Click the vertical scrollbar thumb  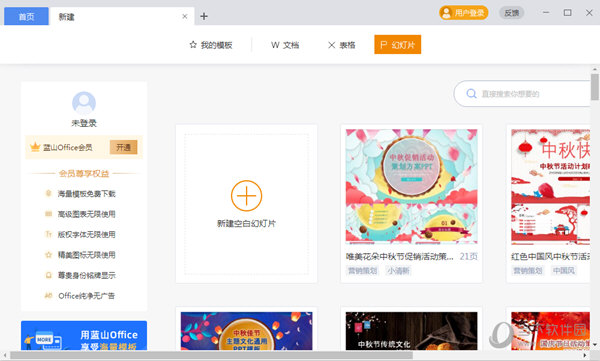595,87
